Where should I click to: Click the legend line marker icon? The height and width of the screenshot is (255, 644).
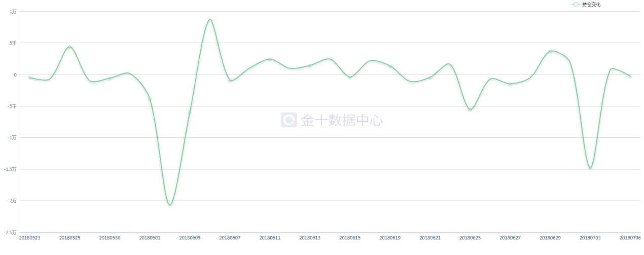point(576,5)
